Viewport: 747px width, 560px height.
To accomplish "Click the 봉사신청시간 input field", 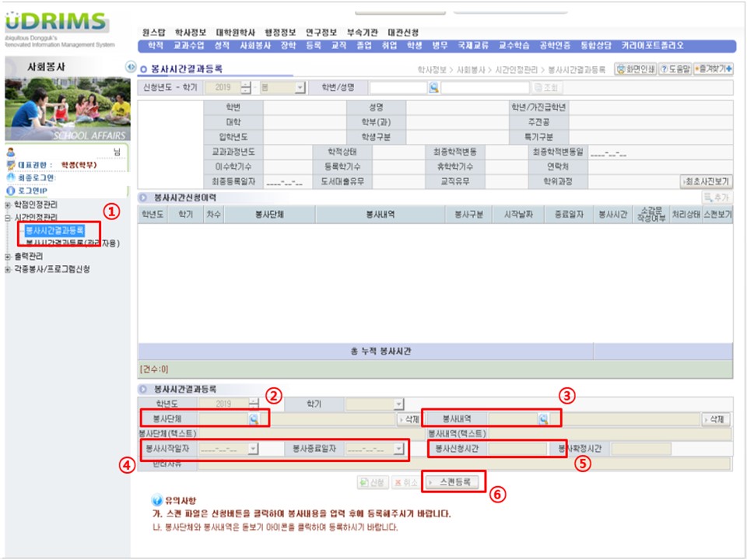I will (517, 449).
